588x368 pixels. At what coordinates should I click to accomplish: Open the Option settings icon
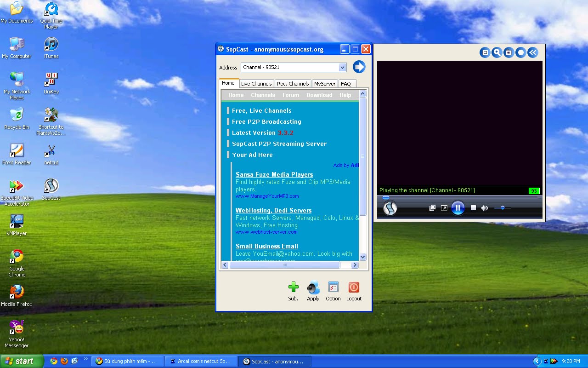pyautogui.click(x=333, y=287)
